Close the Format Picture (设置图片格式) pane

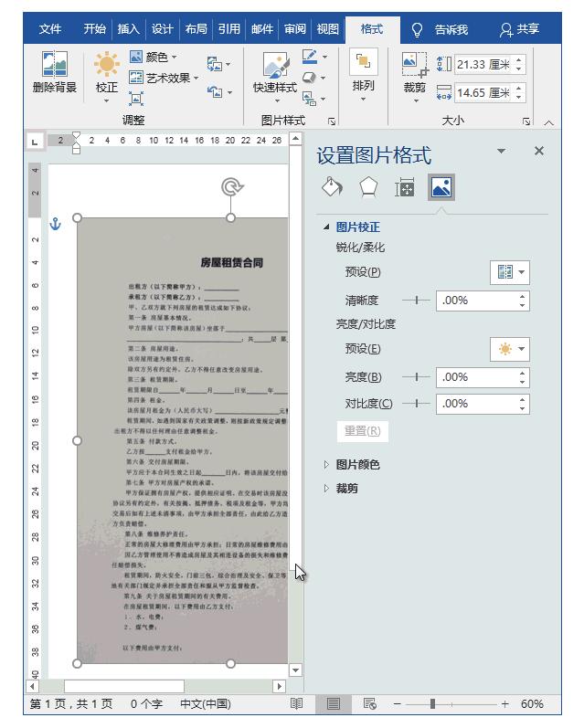[539, 151]
